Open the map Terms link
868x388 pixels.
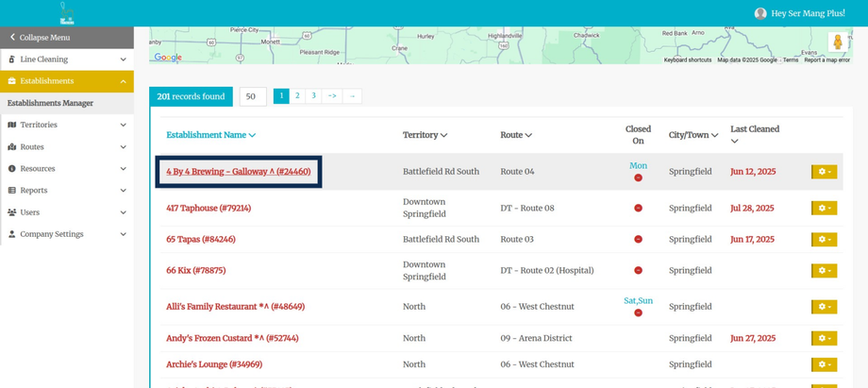(x=791, y=59)
